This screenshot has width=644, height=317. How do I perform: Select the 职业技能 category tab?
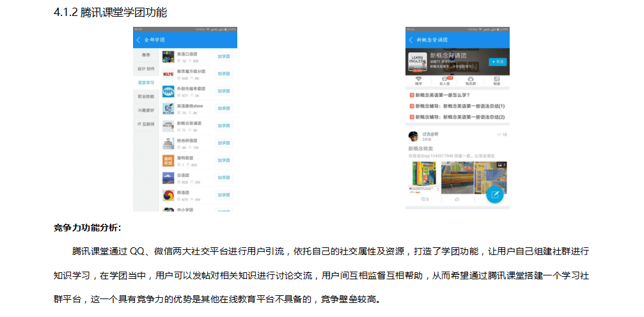pos(146,97)
